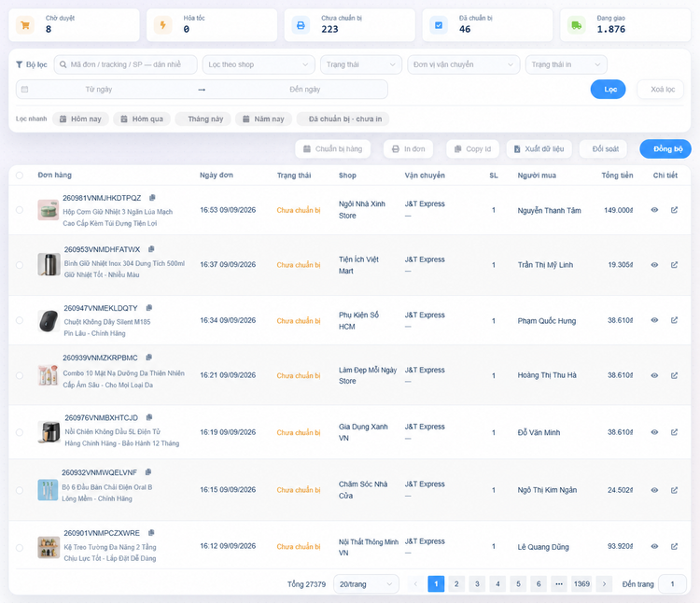The height and width of the screenshot is (603, 700).
Task: Clear filters with Xoá lọc button
Action: (x=662, y=90)
